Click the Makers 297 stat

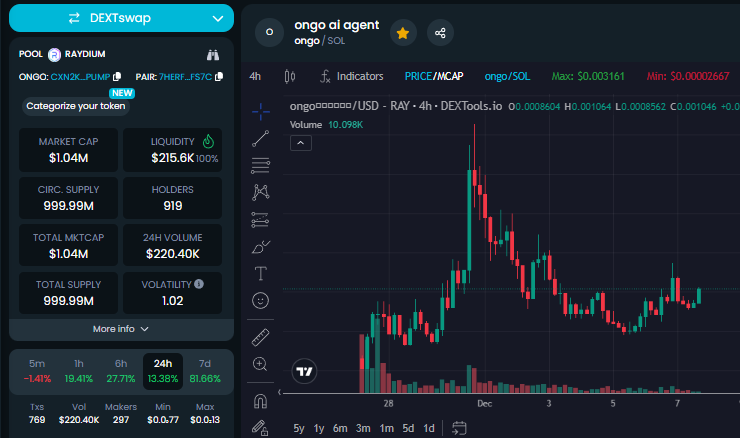click(x=121, y=413)
